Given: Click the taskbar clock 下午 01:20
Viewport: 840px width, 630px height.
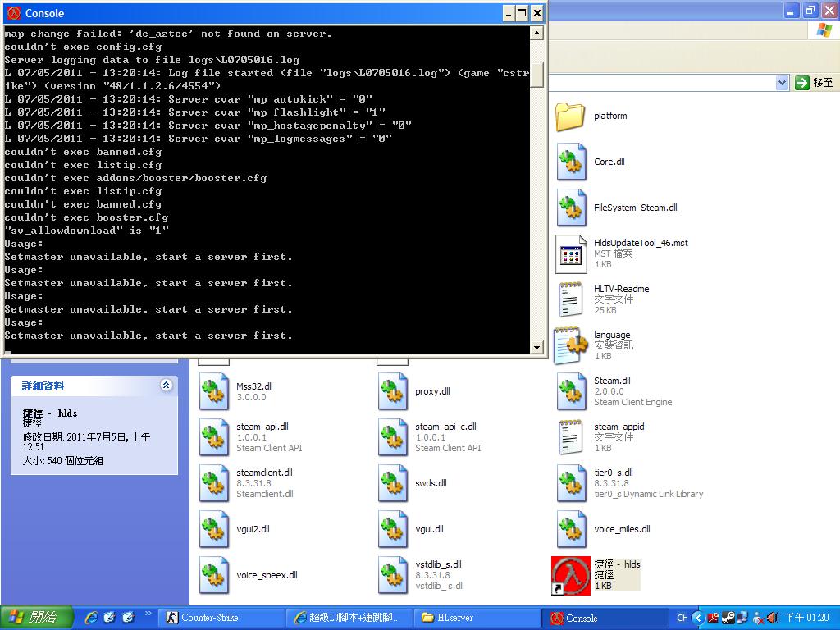Looking at the screenshot, I should 807,618.
